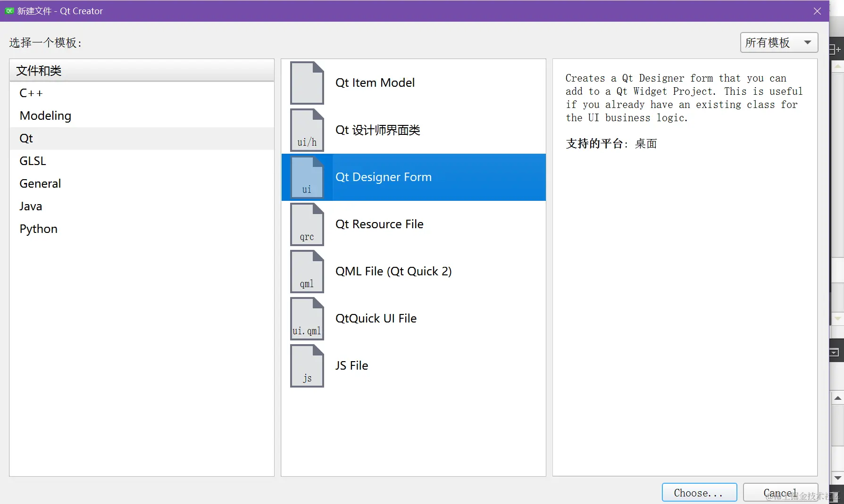Click the ui/h icon for Qt 设计师界面类
Screen dimensions: 844x504
coord(307,130)
